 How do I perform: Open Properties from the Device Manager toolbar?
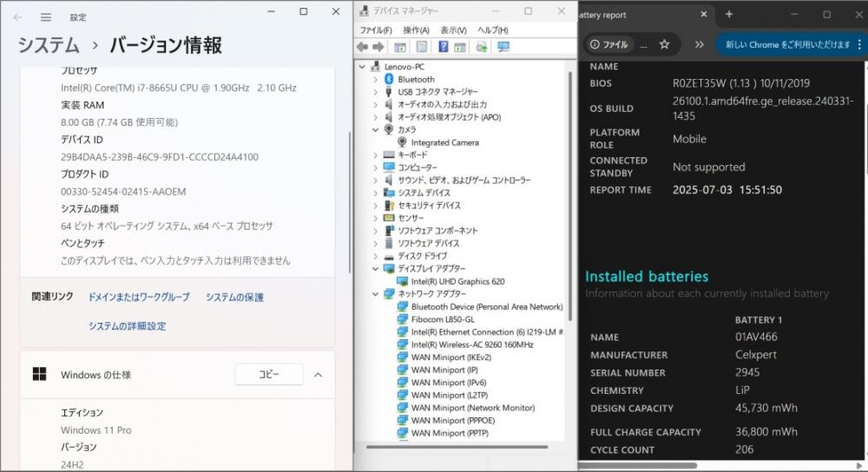tap(422, 47)
